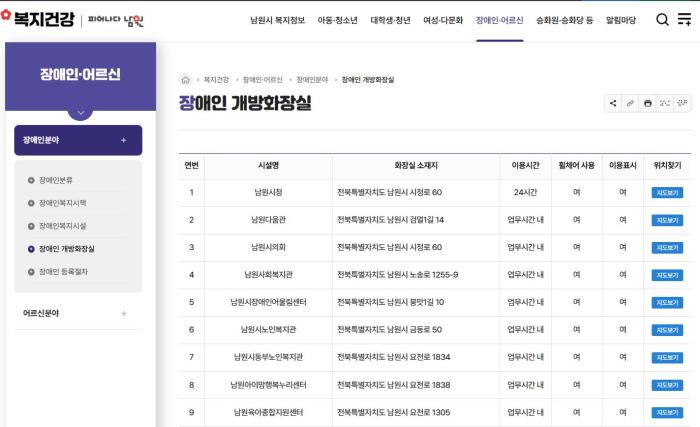Click the 시설명 column header
The width and height of the screenshot is (700, 427).
268,165
